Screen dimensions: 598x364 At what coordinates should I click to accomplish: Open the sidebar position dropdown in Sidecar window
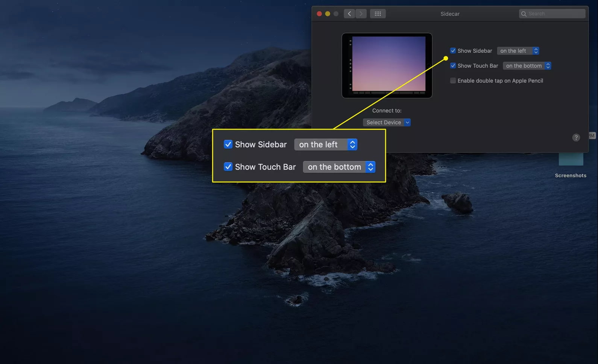pyautogui.click(x=518, y=51)
